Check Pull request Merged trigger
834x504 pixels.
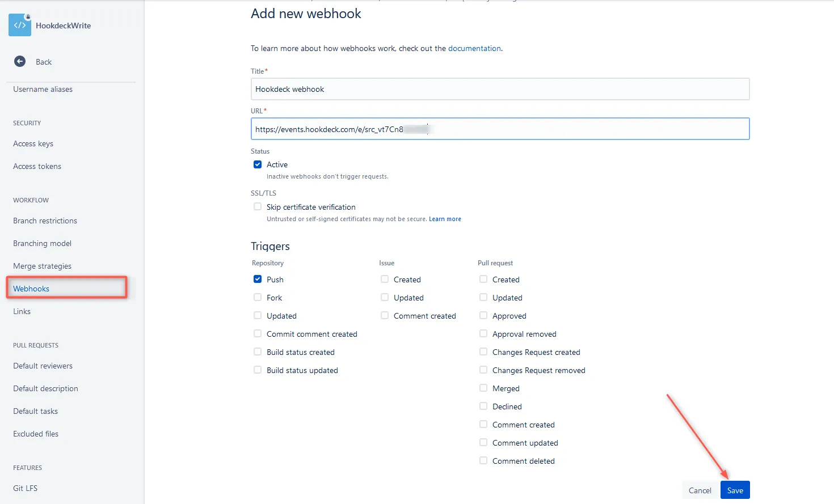point(483,388)
